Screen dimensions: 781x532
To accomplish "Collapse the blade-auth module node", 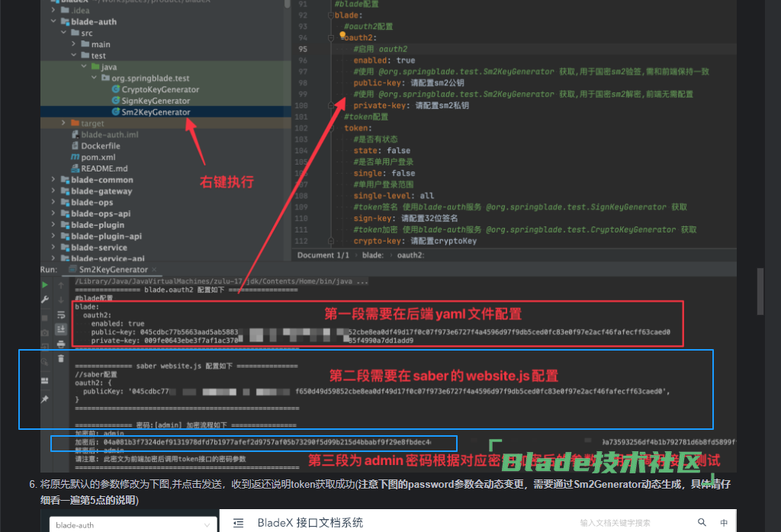I will (x=53, y=21).
